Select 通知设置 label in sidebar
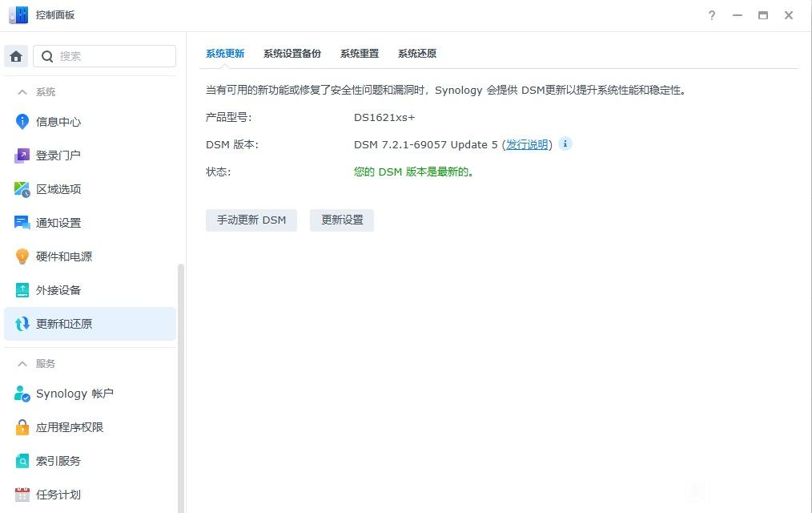This screenshot has width=812, height=513. [x=58, y=223]
